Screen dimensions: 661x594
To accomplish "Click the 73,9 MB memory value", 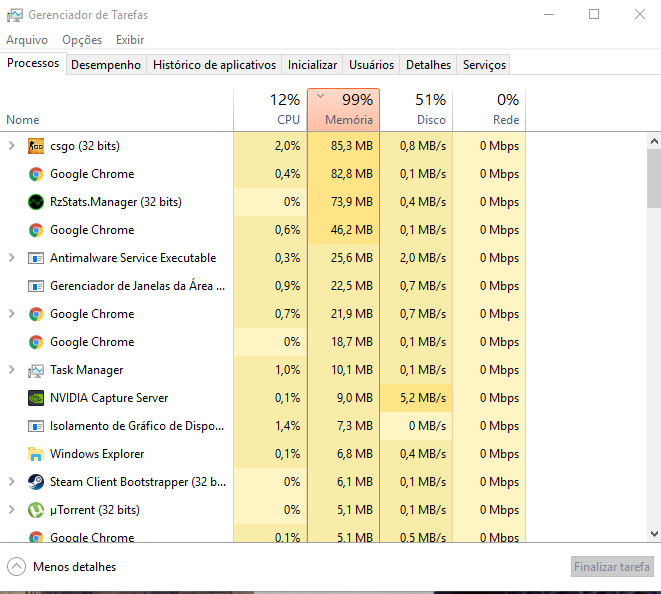I will click(x=352, y=202).
